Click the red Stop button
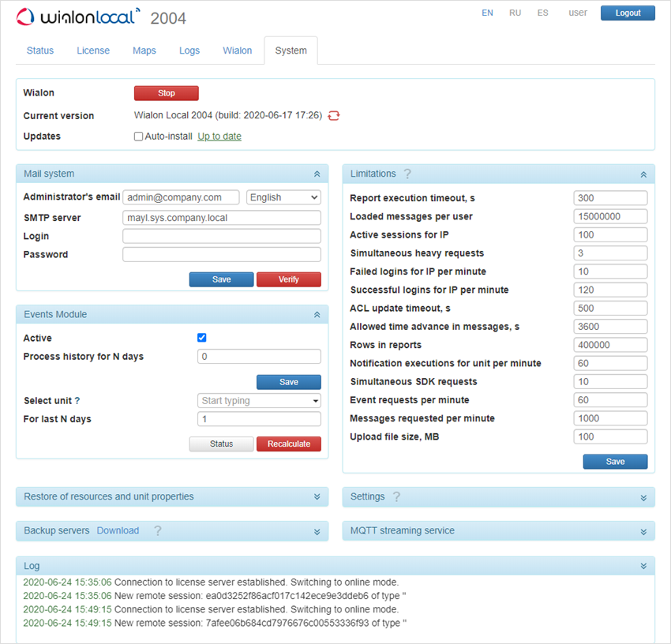The width and height of the screenshot is (671, 644). click(167, 93)
